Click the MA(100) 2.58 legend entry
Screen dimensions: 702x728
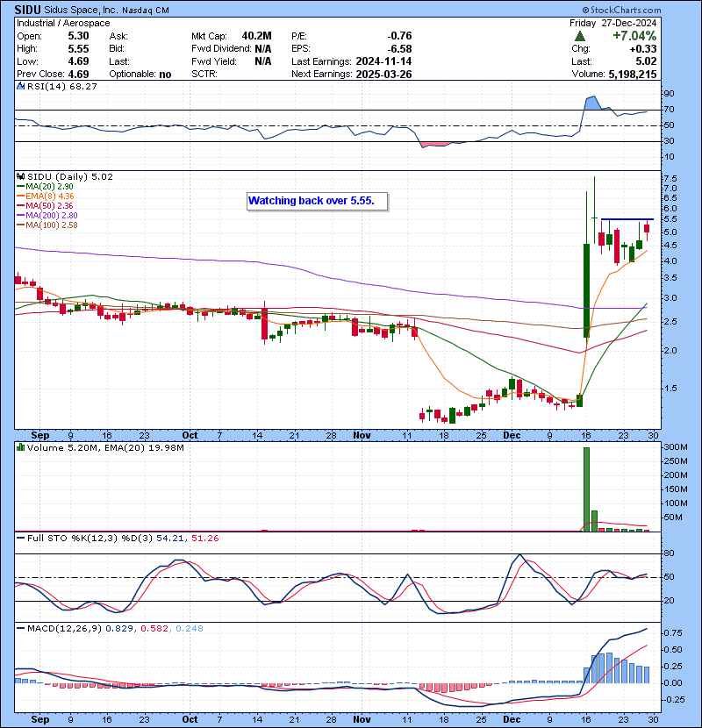pyautogui.click(x=52, y=225)
